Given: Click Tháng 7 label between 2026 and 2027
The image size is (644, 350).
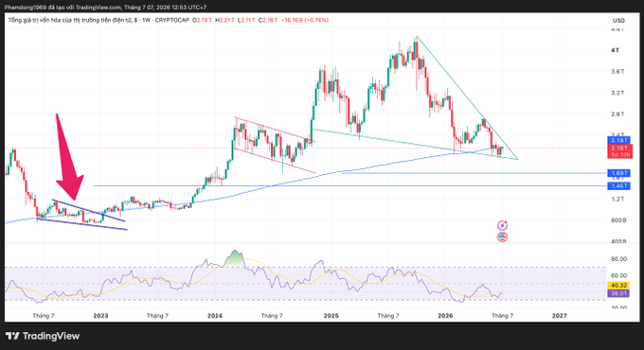Looking at the screenshot, I should coord(502,316).
